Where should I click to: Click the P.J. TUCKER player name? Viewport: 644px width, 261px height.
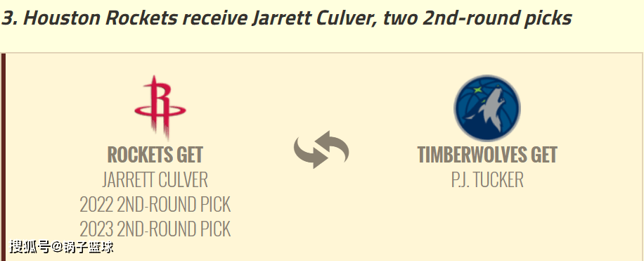click(x=487, y=180)
